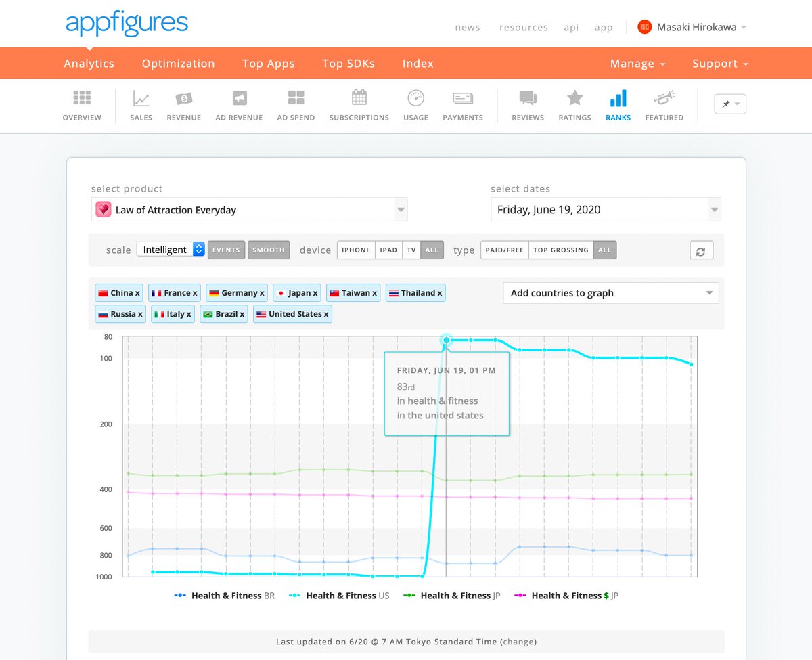The height and width of the screenshot is (660, 812).
Task: Select iPhone device filter
Action: [356, 250]
